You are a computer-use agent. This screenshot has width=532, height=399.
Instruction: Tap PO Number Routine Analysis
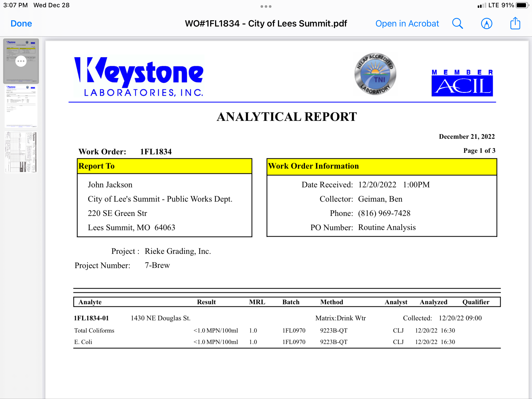(387, 227)
